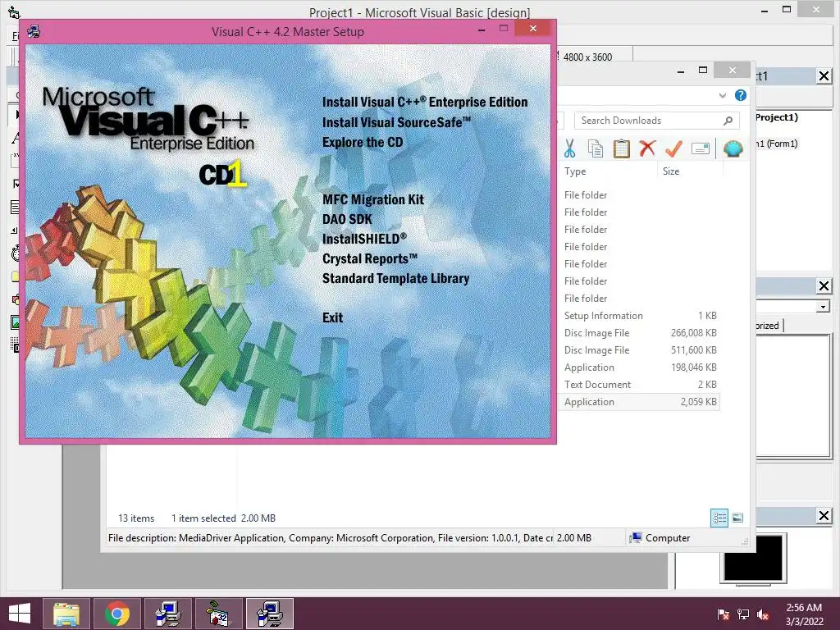840x630 pixels.
Task: Select the Disc Image File 266,008 KB row
Action: point(639,333)
